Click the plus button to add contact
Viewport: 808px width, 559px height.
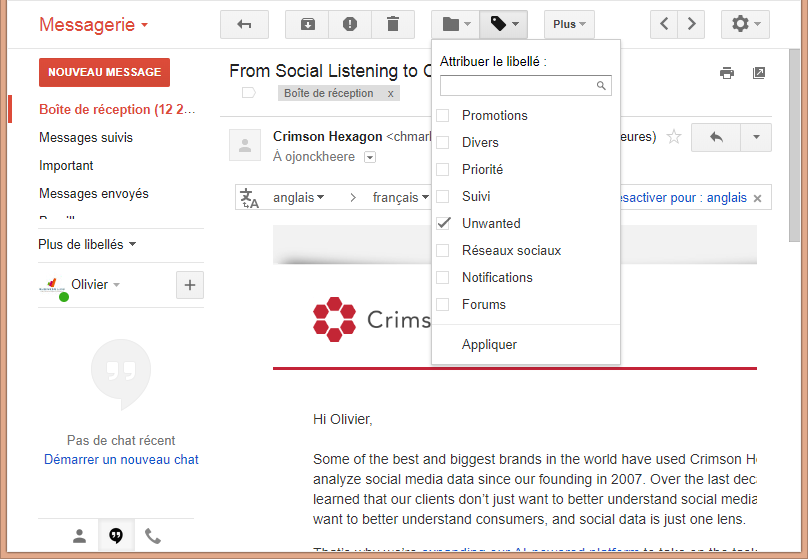click(190, 285)
